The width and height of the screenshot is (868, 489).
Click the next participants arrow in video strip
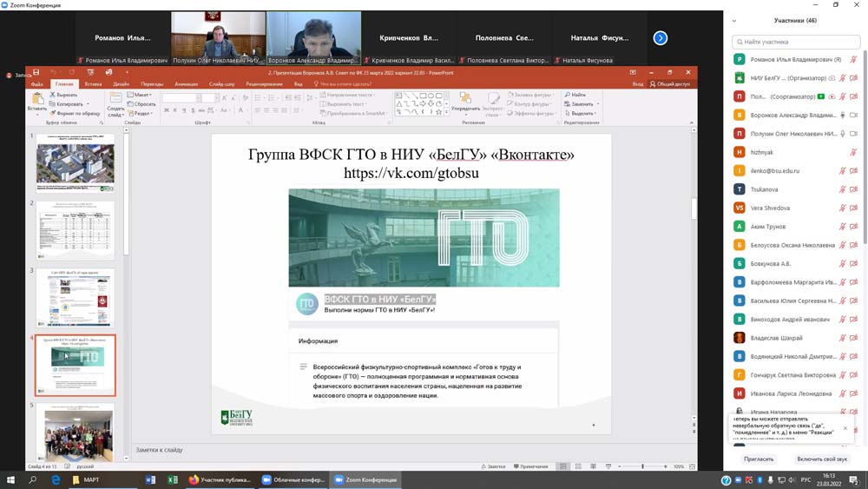(661, 38)
